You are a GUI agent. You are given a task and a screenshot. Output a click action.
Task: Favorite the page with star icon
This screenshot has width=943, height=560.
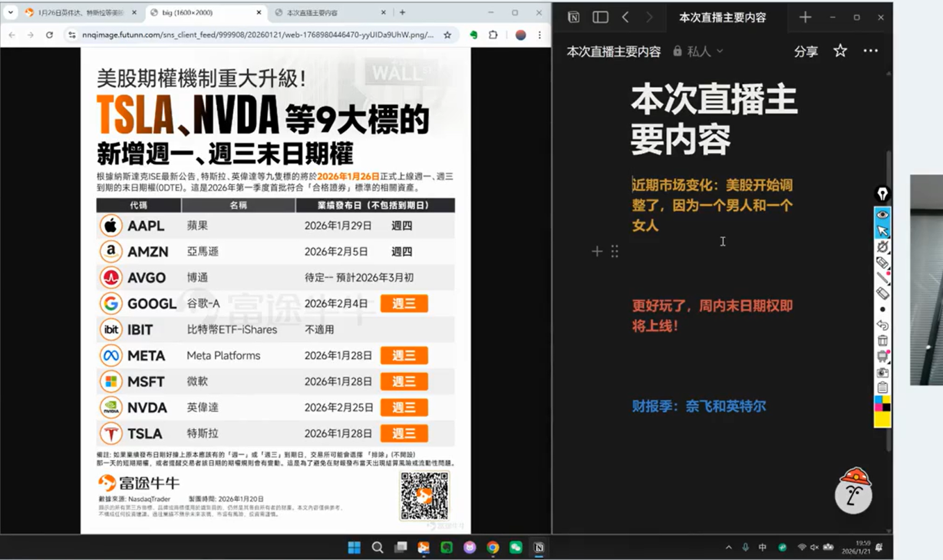click(x=840, y=51)
